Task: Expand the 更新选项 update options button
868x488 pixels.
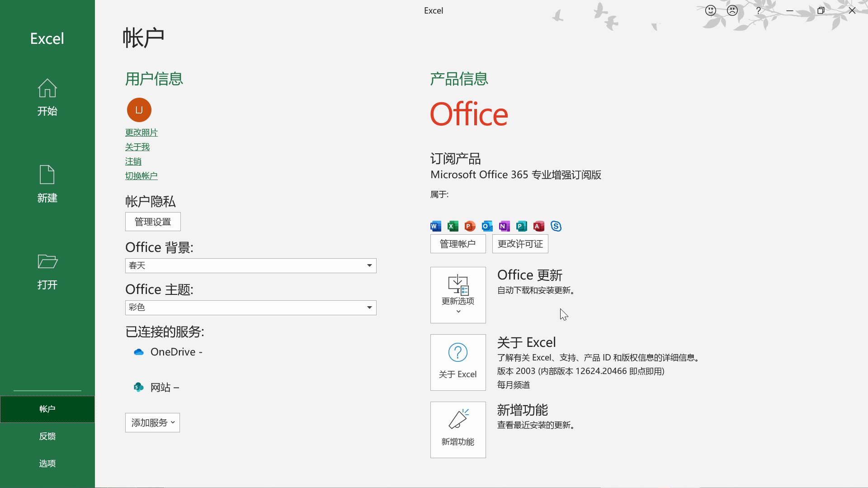Action: [x=458, y=295]
